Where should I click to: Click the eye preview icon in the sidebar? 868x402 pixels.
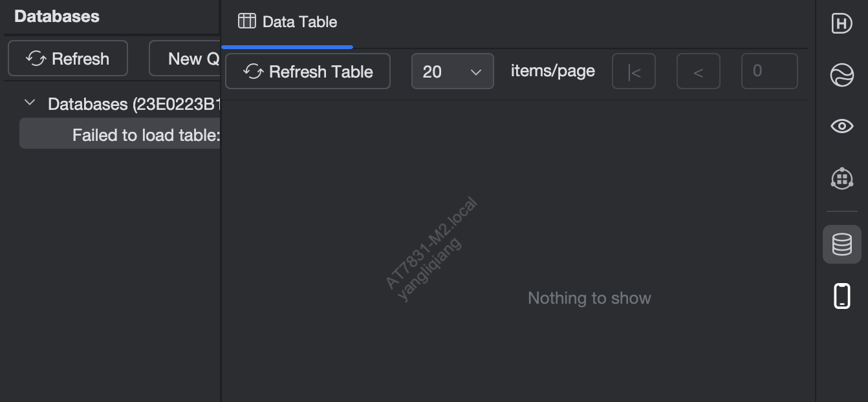point(841,126)
